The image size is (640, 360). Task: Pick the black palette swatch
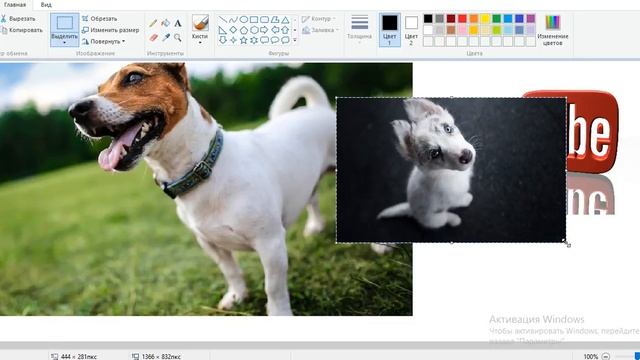click(428, 18)
